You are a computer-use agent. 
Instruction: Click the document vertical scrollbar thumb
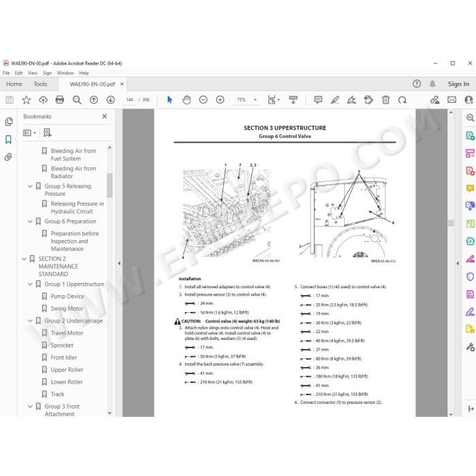click(451, 223)
